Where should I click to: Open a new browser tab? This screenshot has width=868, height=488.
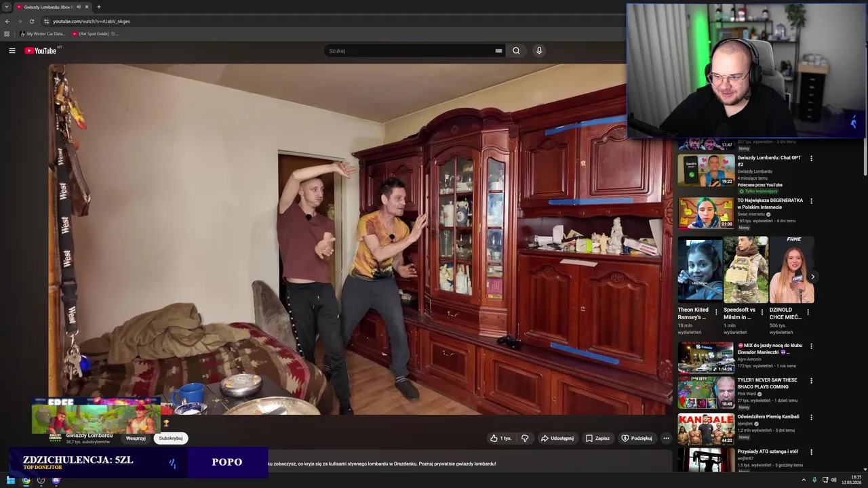(99, 7)
